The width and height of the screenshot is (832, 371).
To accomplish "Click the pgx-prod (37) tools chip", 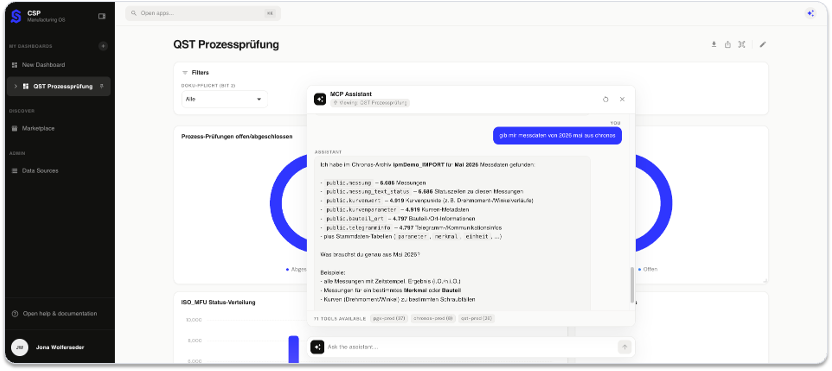I will tap(389, 318).
